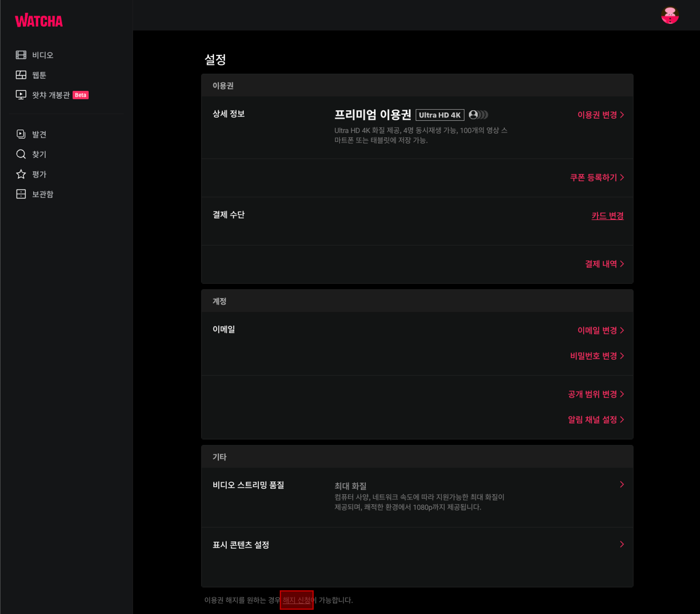700x614 pixels.
Task: Open 쿠폰 등록하기
Action: pyautogui.click(x=597, y=177)
